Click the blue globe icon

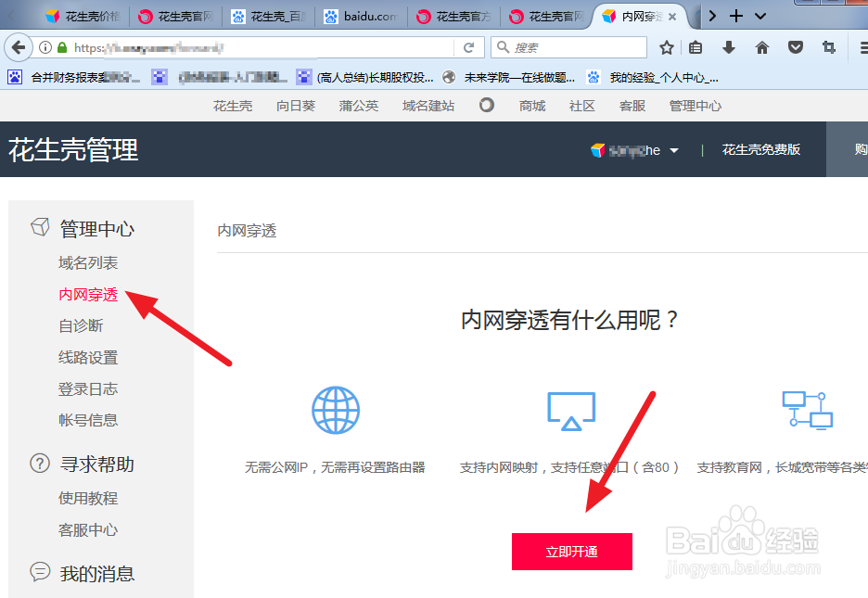(336, 410)
